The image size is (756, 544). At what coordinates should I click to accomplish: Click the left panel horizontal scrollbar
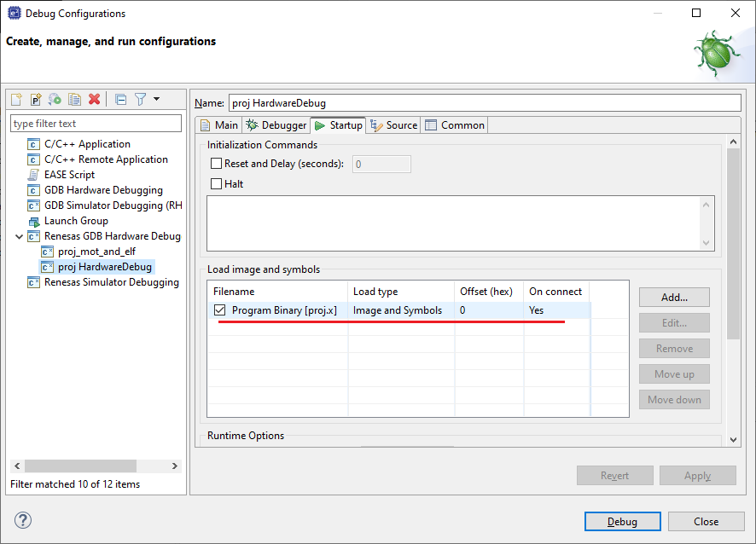pos(80,466)
